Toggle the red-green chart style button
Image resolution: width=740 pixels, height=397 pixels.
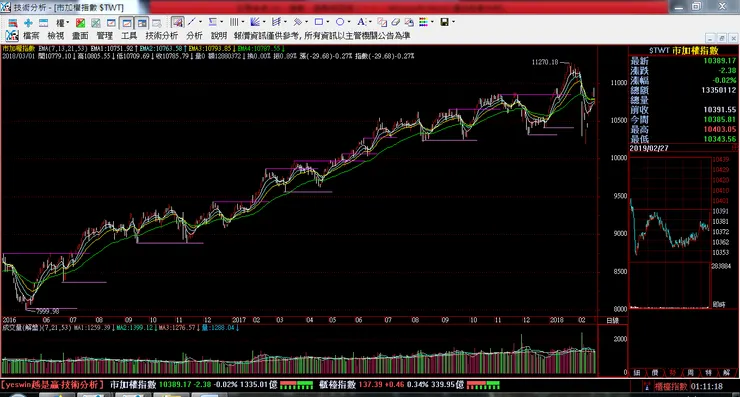click(80, 23)
